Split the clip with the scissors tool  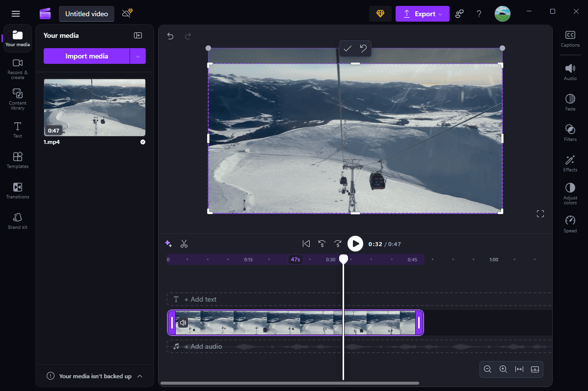[x=185, y=243]
